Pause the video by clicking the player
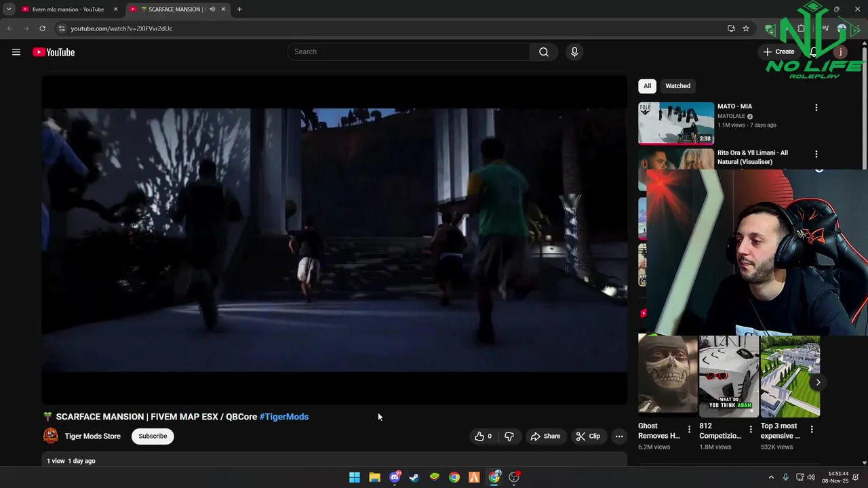The height and width of the screenshot is (488, 868). [334, 240]
